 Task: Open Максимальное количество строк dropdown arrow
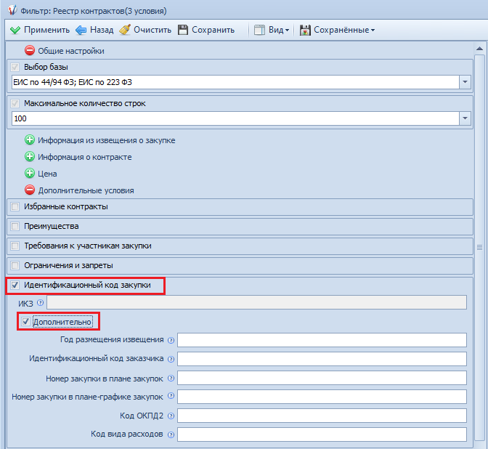[465, 118]
